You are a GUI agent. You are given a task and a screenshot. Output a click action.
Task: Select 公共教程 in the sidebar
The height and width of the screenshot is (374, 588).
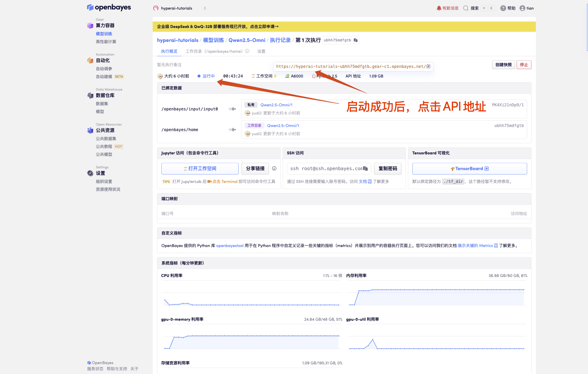pyautogui.click(x=104, y=147)
